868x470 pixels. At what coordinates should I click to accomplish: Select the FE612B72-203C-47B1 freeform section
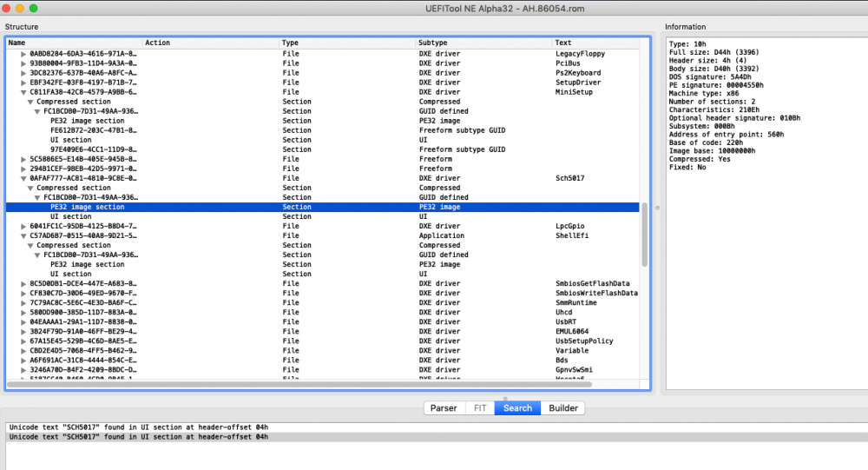tap(323, 130)
